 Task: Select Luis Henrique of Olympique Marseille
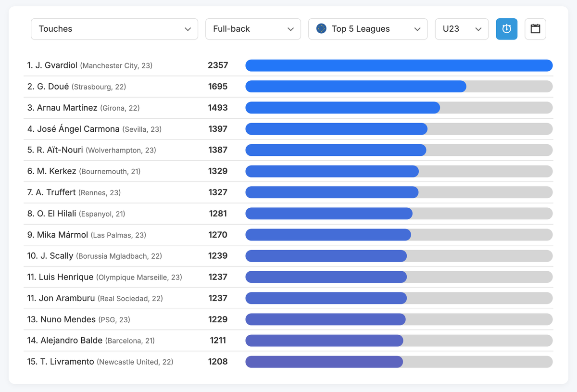click(105, 277)
